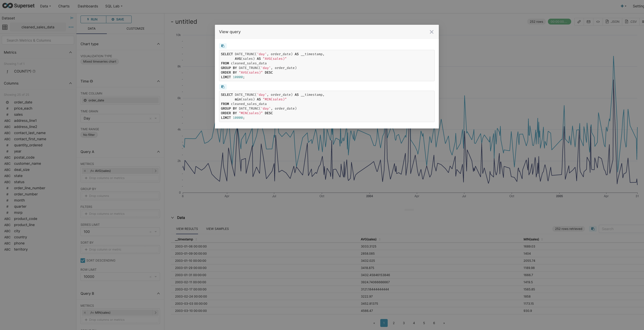
Task: Collapse the Query A section
Action: tap(158, 152)
